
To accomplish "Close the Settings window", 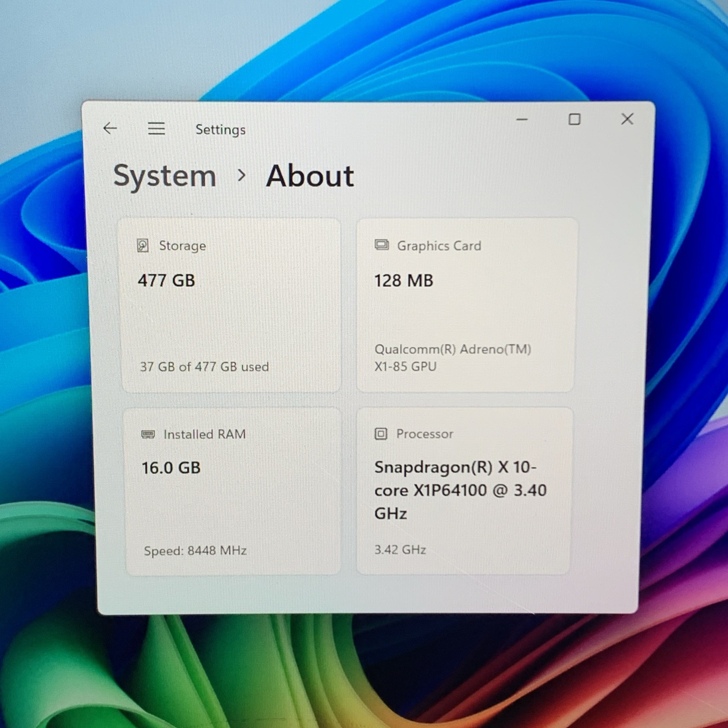I will [627, 119].
